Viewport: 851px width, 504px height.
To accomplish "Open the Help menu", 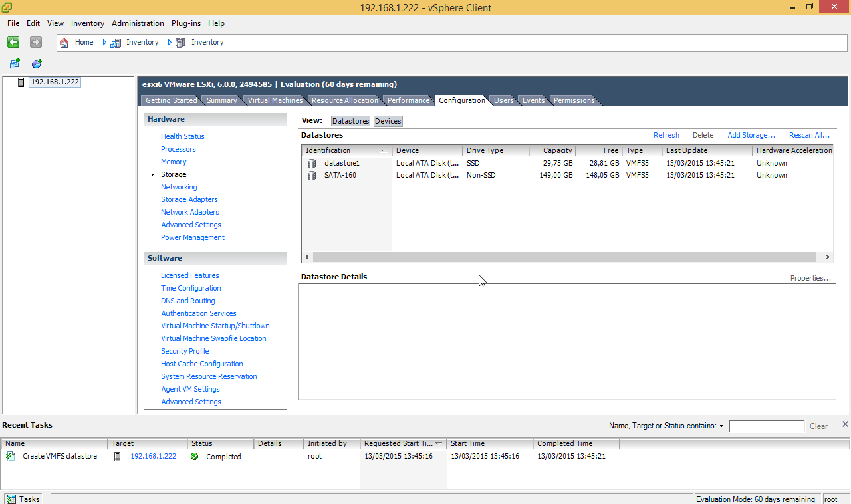I will coord(216,23).
